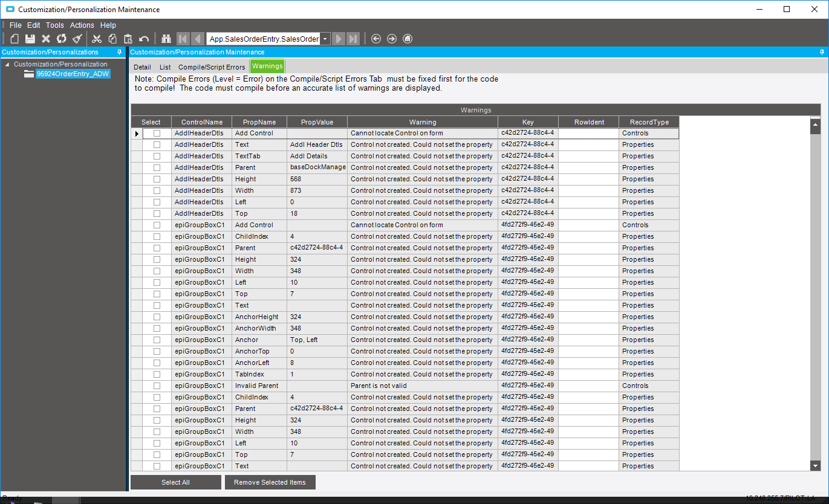Screen dimensions: 829x504
Task: Sort by the ControlName column header
Action: [x=202, y=122]
